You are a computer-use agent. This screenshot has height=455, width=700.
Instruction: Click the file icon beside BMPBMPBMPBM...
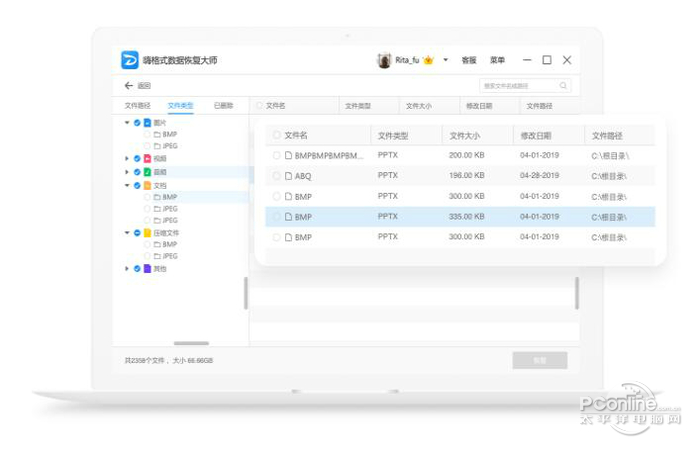(288, 155)
